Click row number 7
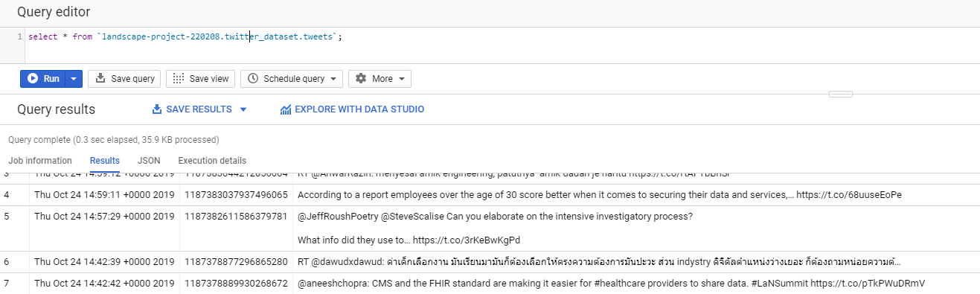 [x=7, y=284]
